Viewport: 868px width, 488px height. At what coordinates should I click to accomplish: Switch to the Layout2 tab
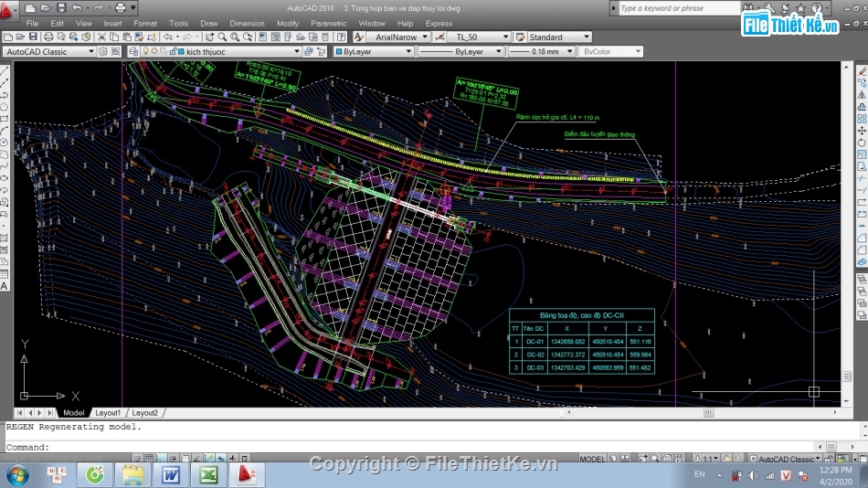tap(145, 413)
